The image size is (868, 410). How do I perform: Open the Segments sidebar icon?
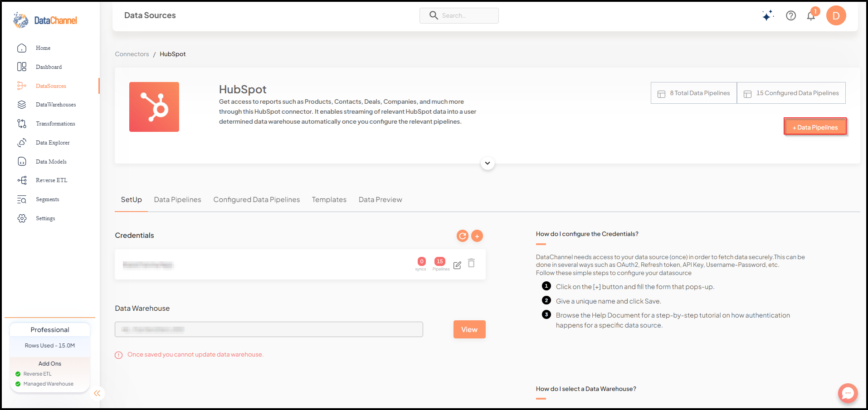[x=22, y=199]
